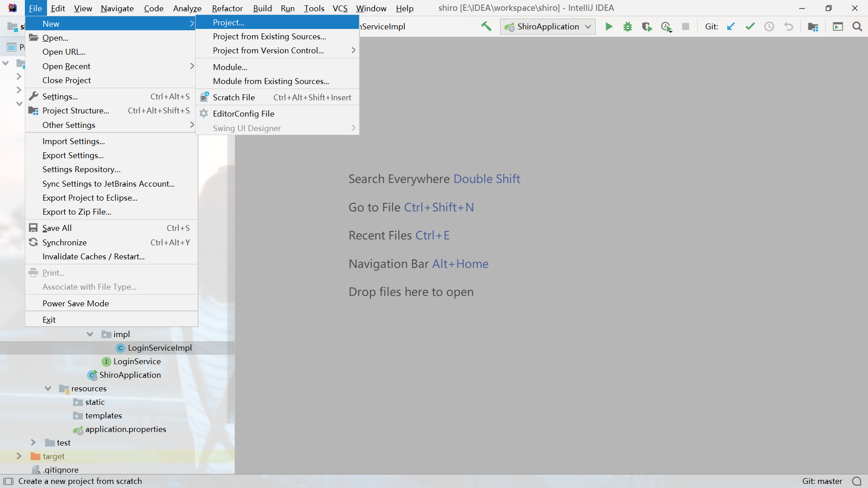Image resolution: width=868 pixels, height=488 pixels.
Task: Click the Scratch File icon in submenu
Action: (x=204, y=97)
